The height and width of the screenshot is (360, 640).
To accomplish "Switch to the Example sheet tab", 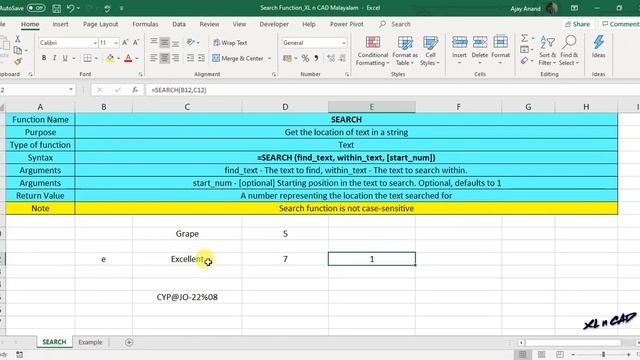I will [90, 342].
